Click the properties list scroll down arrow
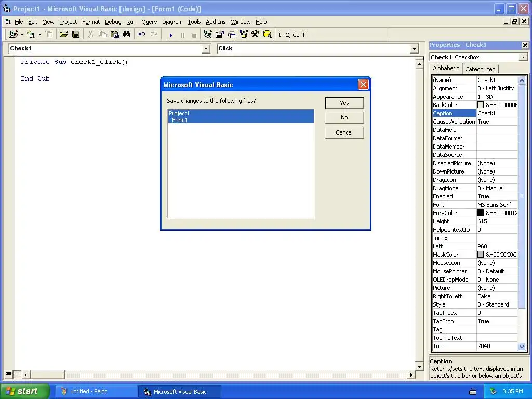 tap(522, 347)
